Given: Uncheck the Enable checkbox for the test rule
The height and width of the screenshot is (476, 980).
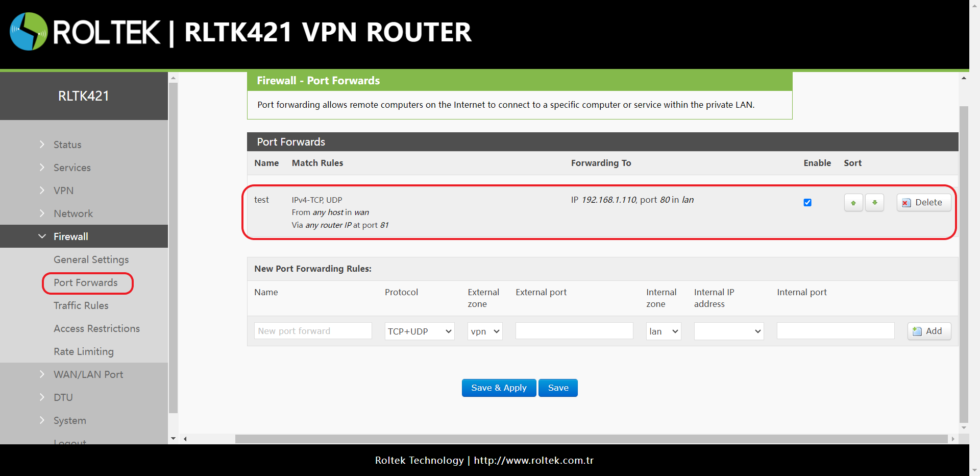Looking at the screenshot, I should coord(807,202).
